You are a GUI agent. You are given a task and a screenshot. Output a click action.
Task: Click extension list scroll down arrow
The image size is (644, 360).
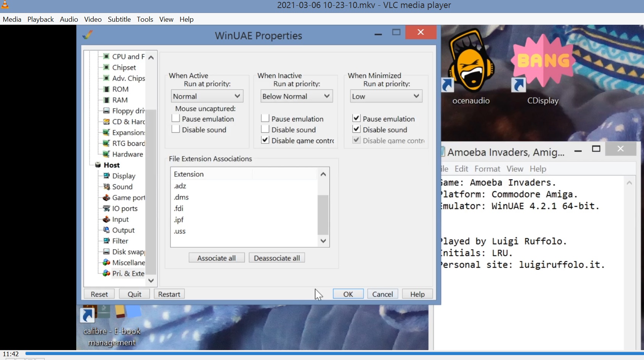[x=323, y=241]
